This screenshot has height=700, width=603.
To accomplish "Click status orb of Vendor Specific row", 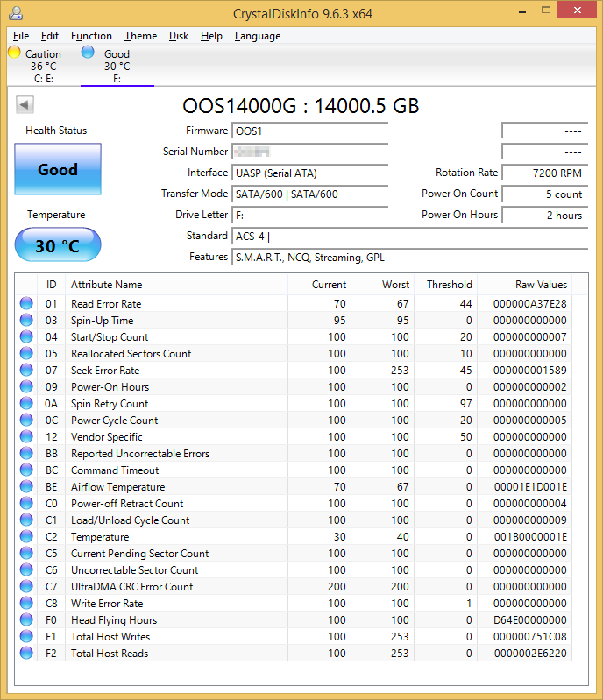I will click(x=26, y=436).
